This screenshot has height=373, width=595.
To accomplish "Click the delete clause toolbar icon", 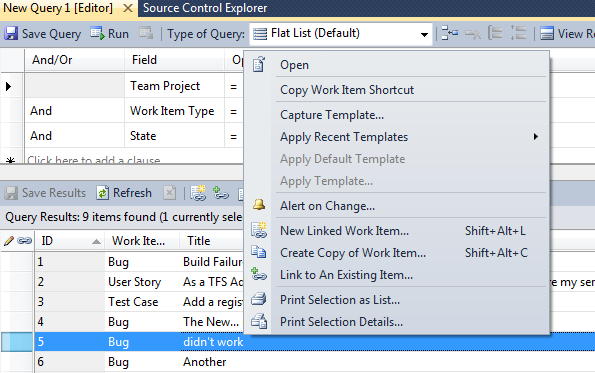I will 473,33.
